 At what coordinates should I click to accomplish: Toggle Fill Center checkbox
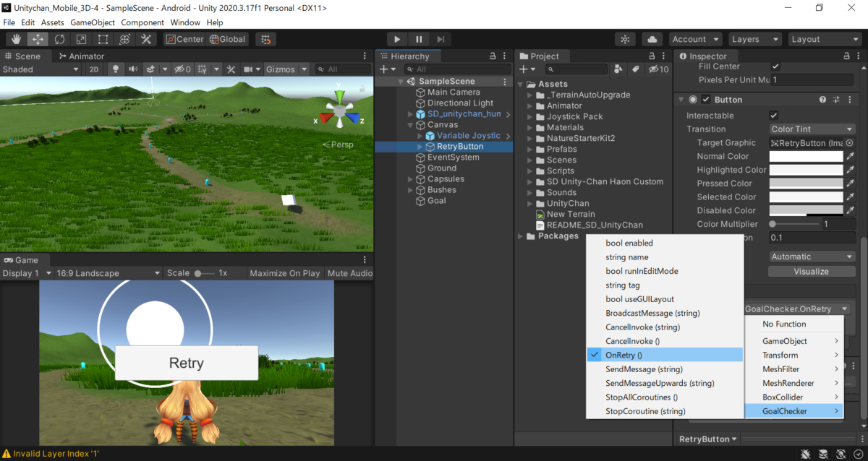click(775, 66)
